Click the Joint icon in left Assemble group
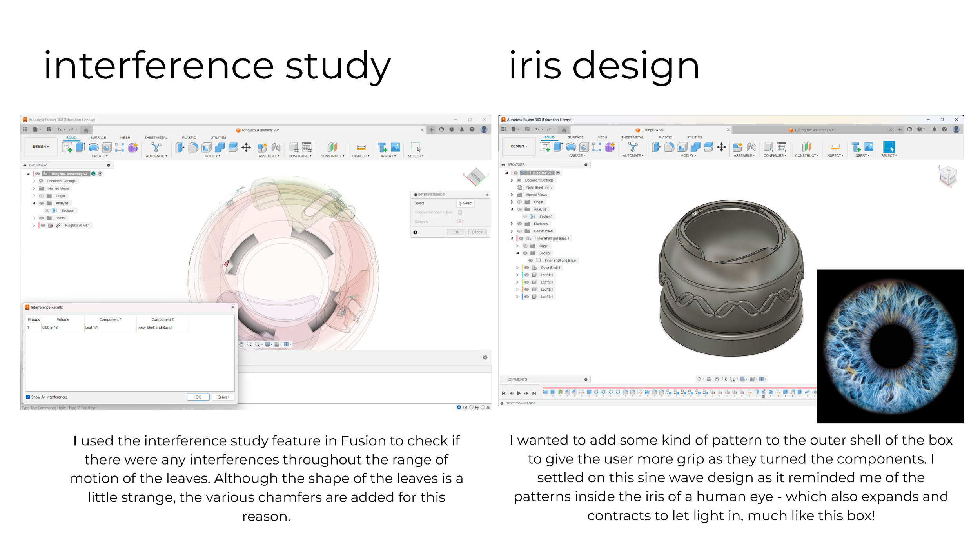This screenshot has width=980, height=552. click(x=276, y=148)
